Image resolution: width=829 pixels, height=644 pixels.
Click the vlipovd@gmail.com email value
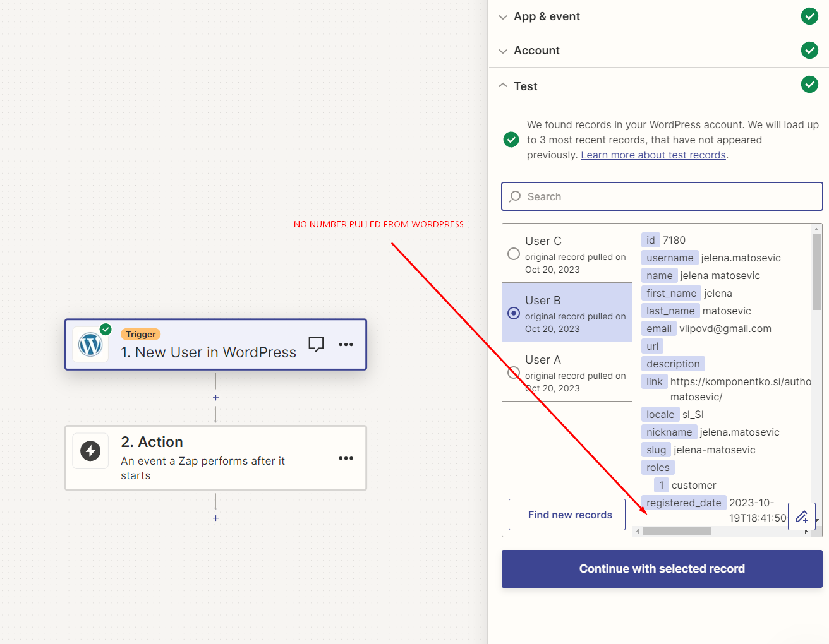pyautogui.click(x=725, y=328)
